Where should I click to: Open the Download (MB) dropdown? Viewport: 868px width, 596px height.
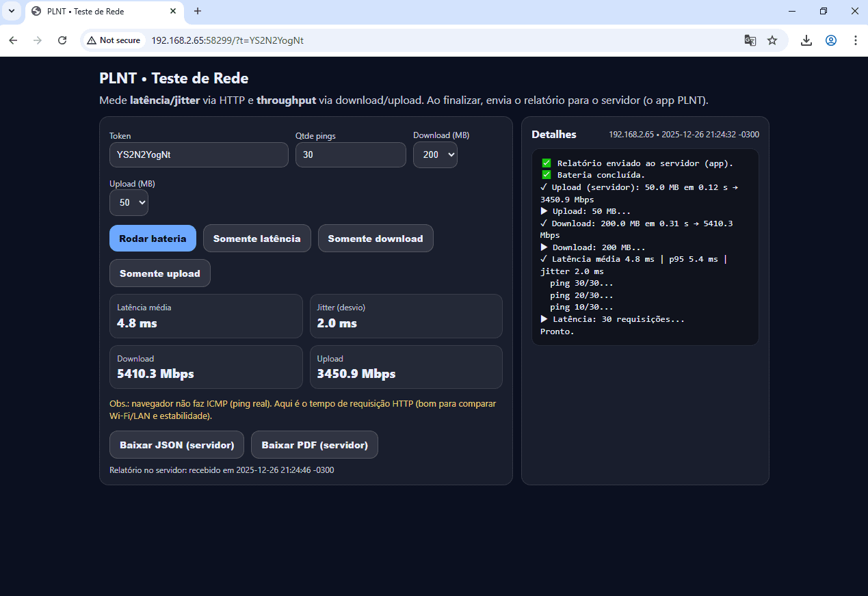pos(435,154)
